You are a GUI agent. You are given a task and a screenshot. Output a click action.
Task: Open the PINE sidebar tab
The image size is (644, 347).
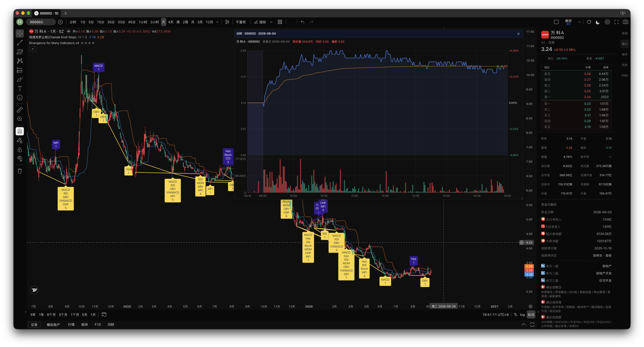pos(625,76)
